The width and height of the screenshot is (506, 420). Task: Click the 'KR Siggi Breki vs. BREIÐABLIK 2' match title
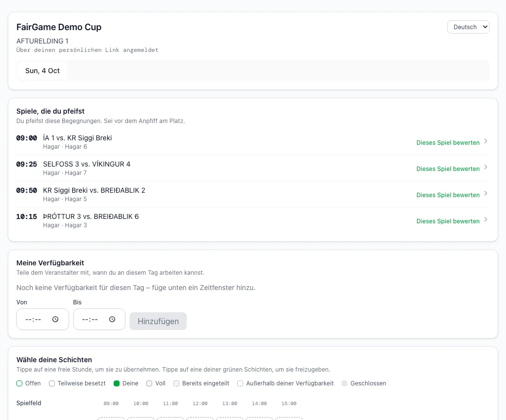tap(94, 190)
